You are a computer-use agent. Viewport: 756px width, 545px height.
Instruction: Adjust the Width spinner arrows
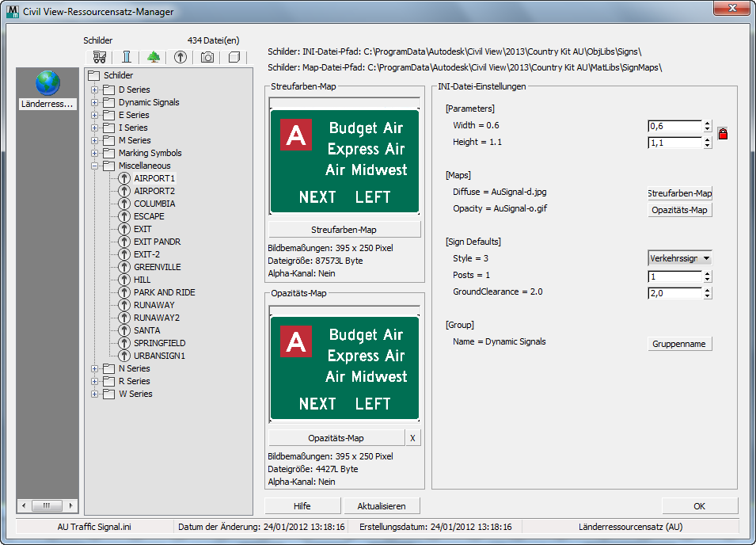point(707,127)
